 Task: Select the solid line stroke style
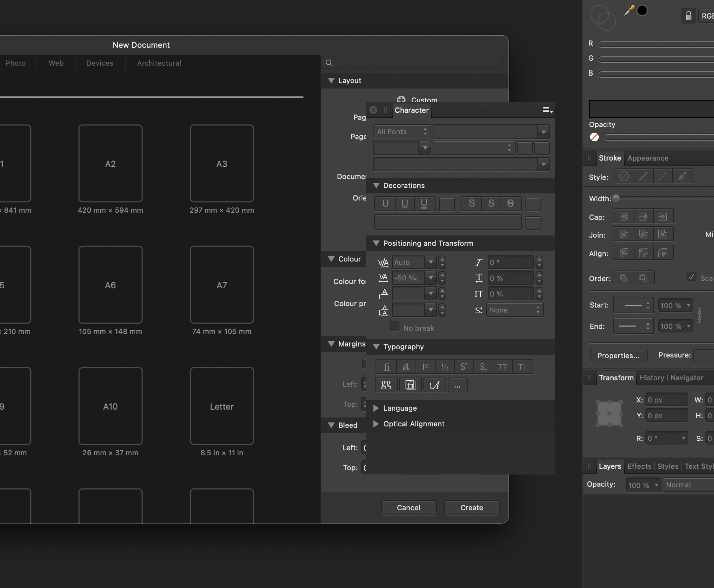tap(643, 176)
